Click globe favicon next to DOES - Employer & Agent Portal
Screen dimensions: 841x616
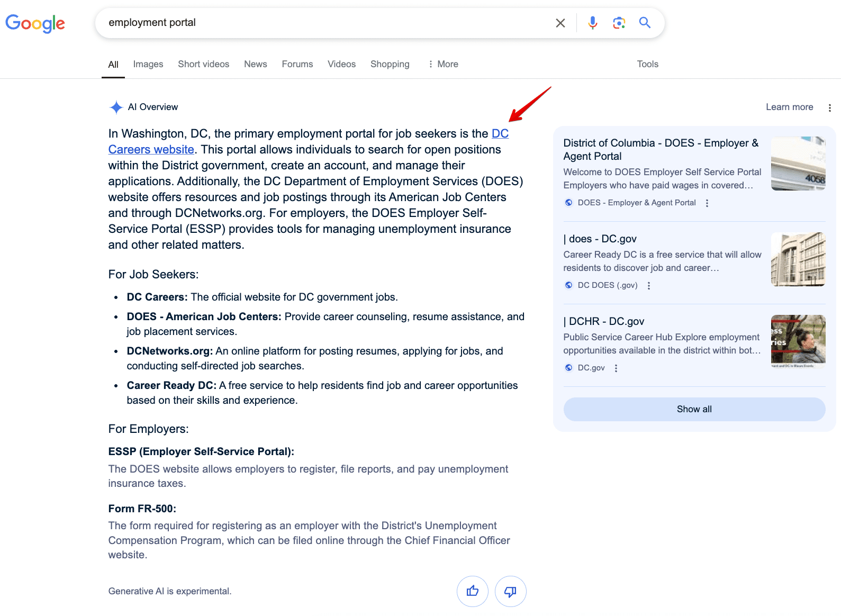[568, 203]
